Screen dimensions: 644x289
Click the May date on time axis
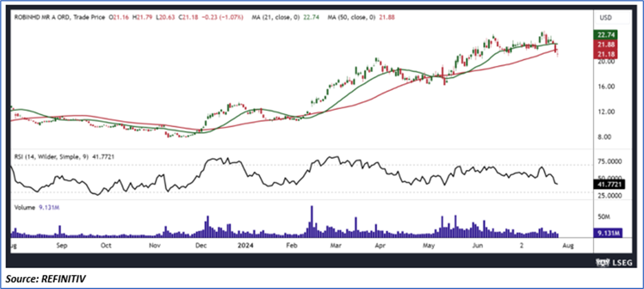click(429, 246)
